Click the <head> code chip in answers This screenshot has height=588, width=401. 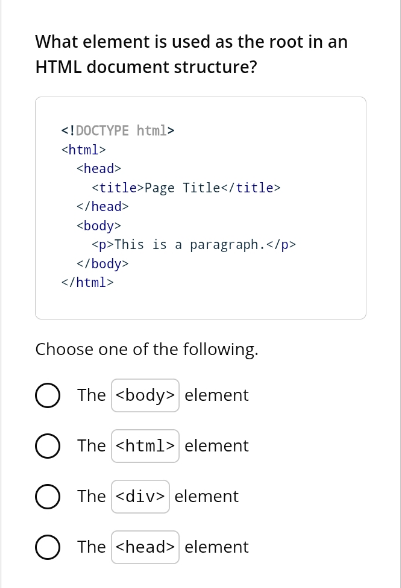145,547
